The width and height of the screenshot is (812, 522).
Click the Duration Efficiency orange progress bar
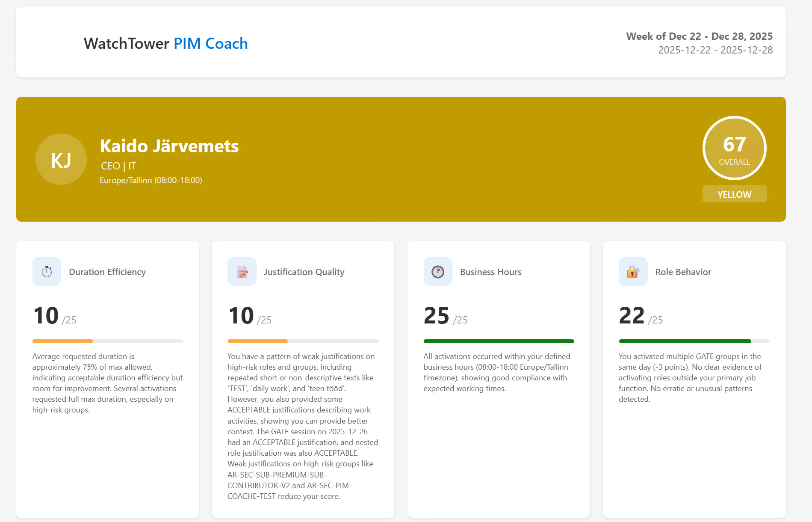pos(62,341)
